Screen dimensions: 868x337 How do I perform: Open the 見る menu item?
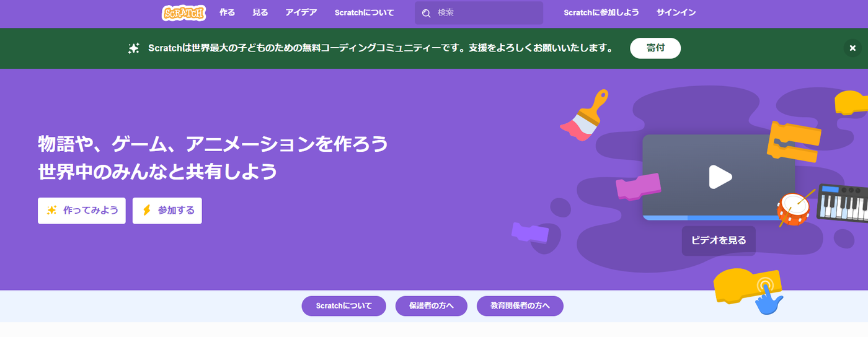pyautogui.click(x=260, y=12)
